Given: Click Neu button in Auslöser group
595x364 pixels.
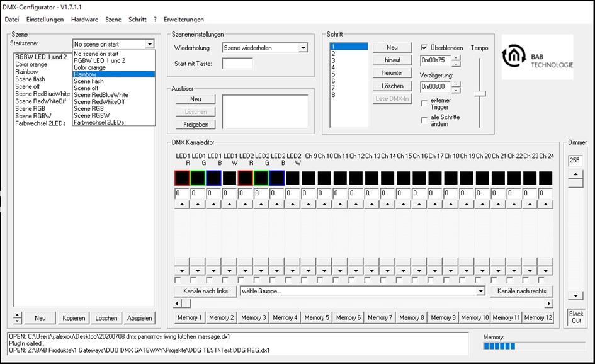Looking at the screenshot, I should coord(196,99).
